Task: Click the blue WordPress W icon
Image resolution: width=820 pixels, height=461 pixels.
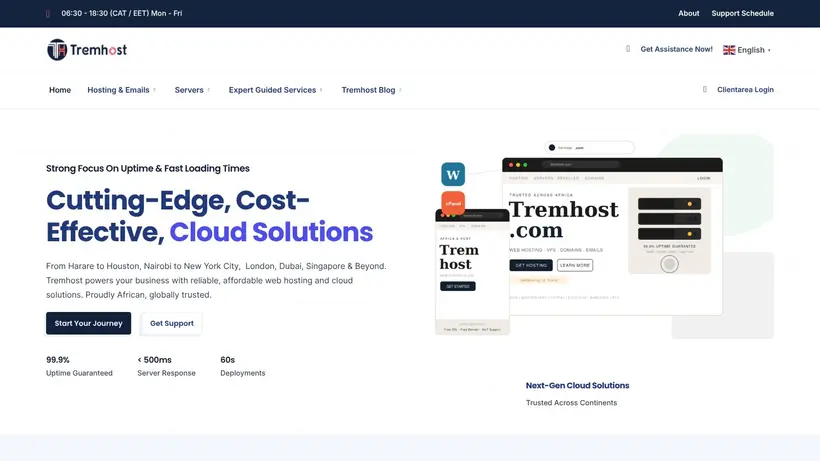Action: click(453, 174)
